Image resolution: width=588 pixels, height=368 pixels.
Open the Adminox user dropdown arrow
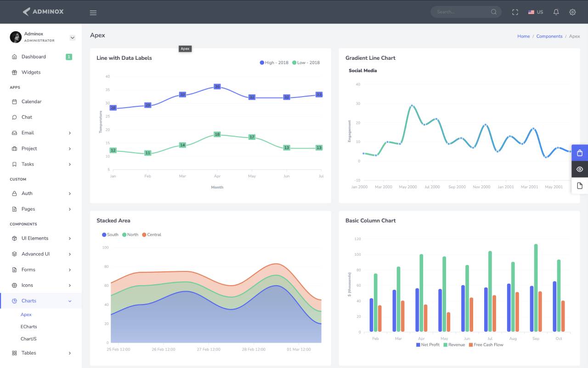(72, 38)
